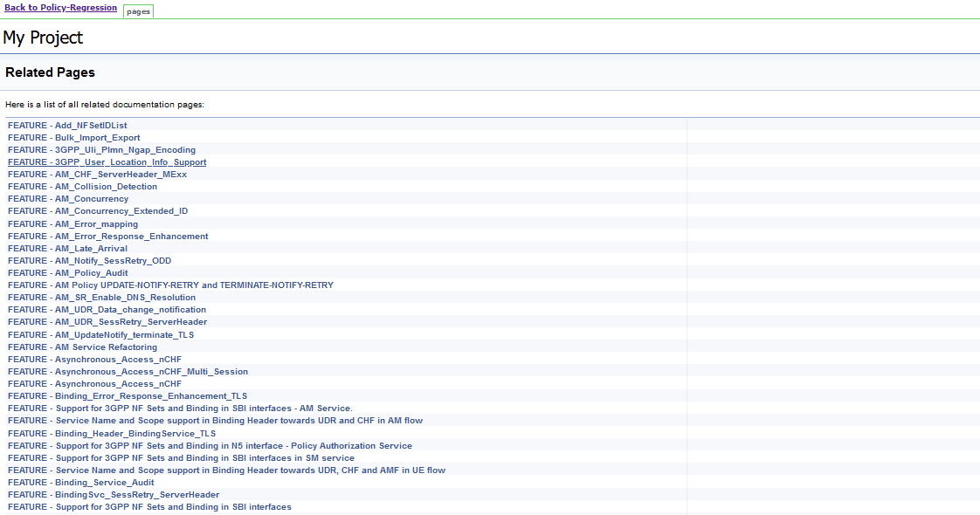This screenshot has width=980, height=515.
Task: Open FEATURE - AM_UDR_Data_change_notification page
Action: [106, 309]
